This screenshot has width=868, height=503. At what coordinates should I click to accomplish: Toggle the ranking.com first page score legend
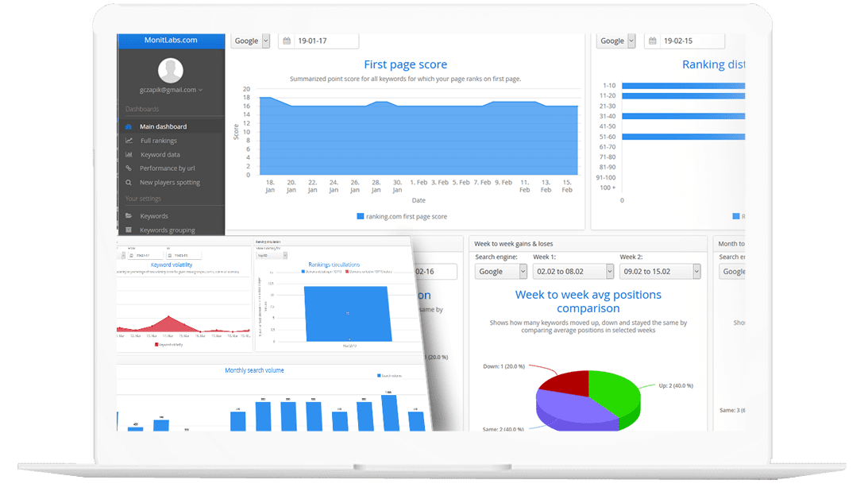click(406, 215)
